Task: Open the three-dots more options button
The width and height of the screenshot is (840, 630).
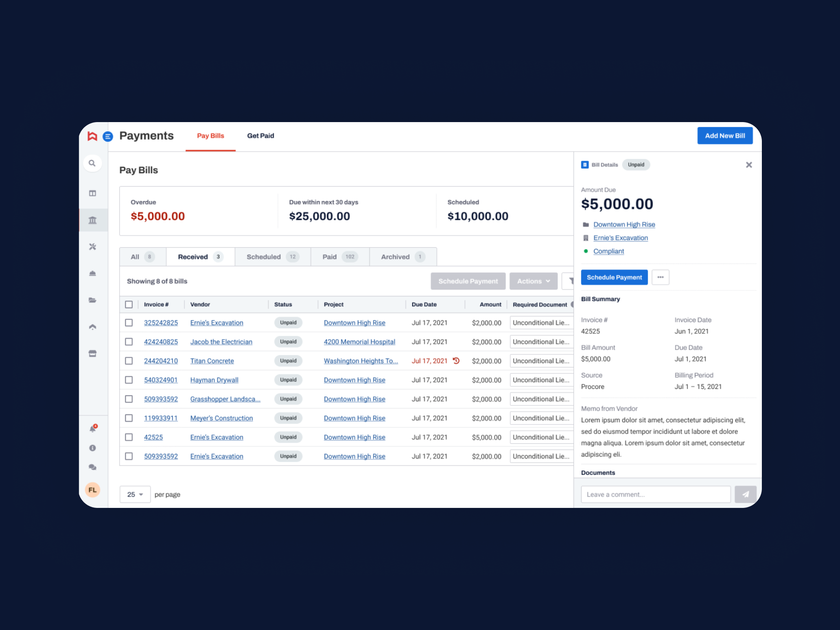Action: pos(660,277)
